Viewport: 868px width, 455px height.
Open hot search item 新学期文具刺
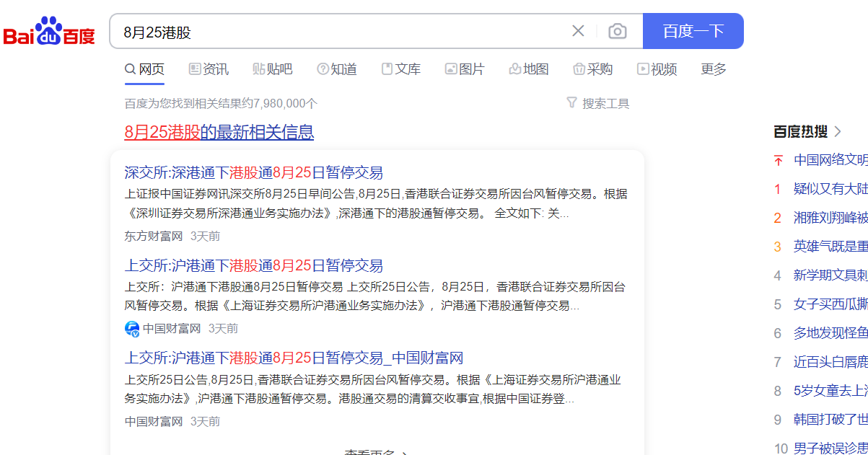point(830,275)
